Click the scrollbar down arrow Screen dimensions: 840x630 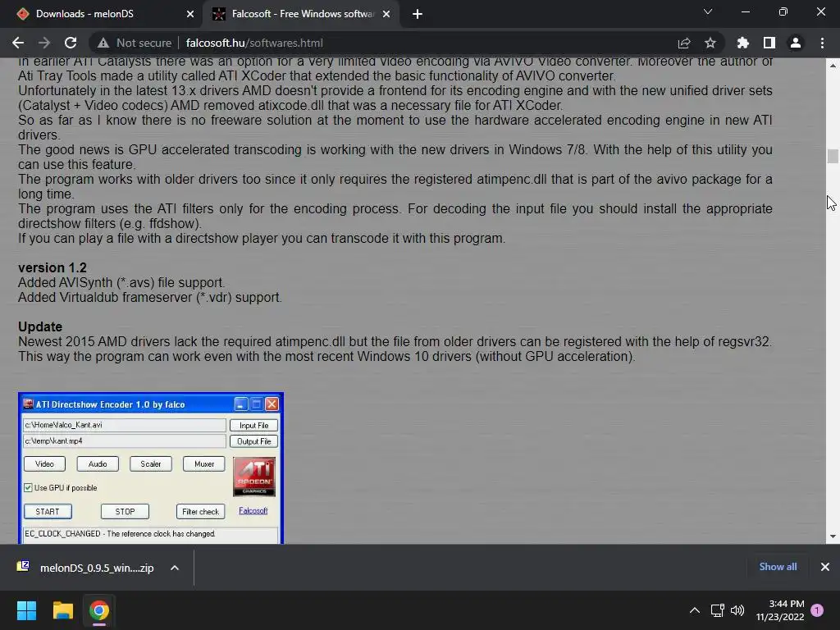tap(833, 536)
